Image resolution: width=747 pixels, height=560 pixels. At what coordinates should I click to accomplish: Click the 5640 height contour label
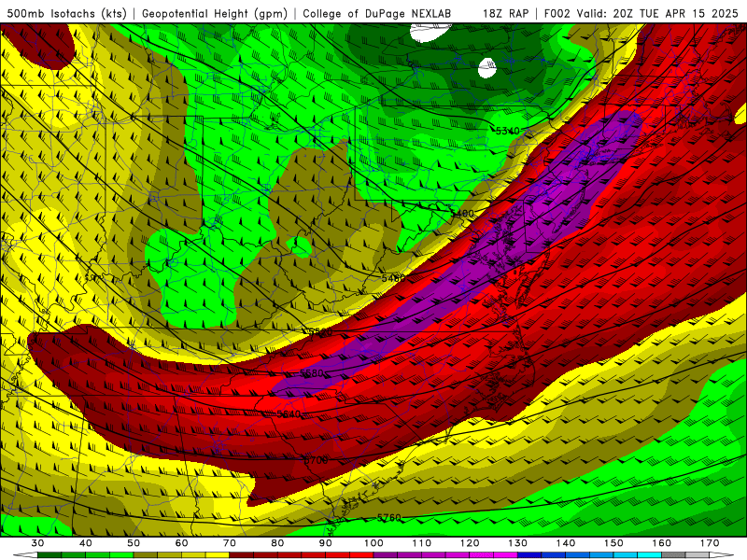coord(289,414)
